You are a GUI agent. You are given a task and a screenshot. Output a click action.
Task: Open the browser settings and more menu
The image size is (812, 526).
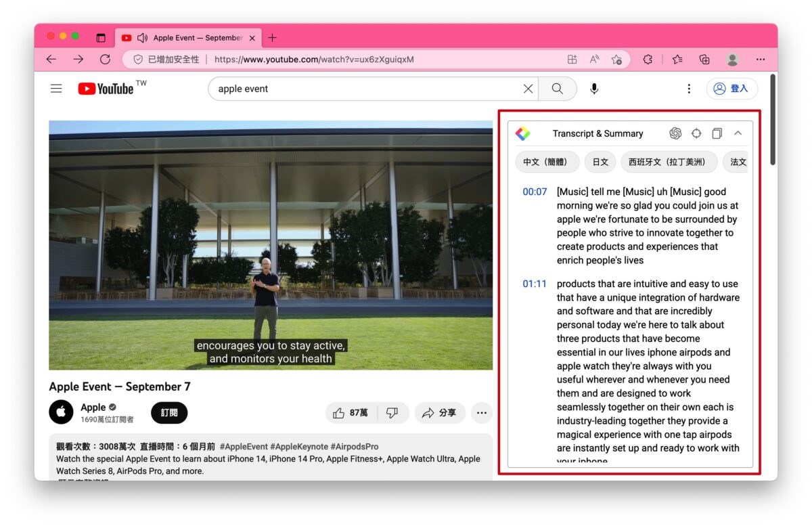pyautogui.click(x=761, y=60)
